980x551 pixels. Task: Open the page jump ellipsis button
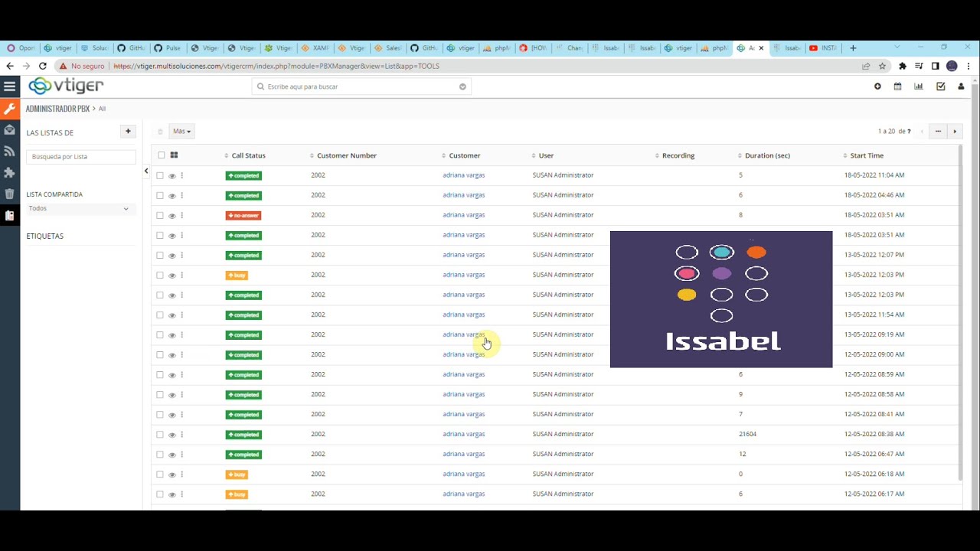pyautogui.click(x=938, y=132)
